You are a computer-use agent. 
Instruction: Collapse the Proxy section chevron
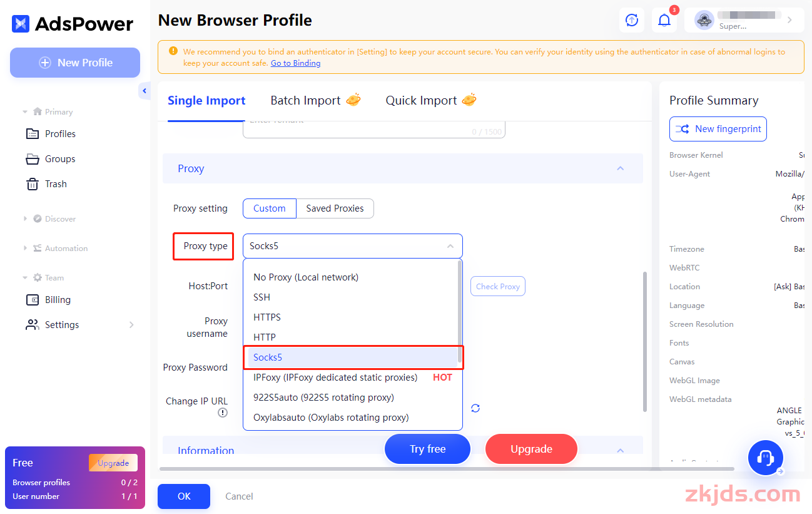pyautogui.click(x=621, y=168)
